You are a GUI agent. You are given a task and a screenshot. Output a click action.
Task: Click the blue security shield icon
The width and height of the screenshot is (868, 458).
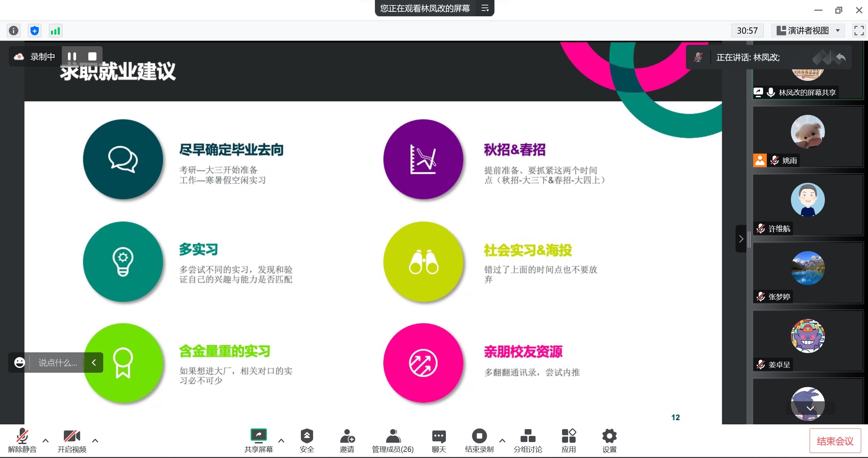[x=34, y=31]
